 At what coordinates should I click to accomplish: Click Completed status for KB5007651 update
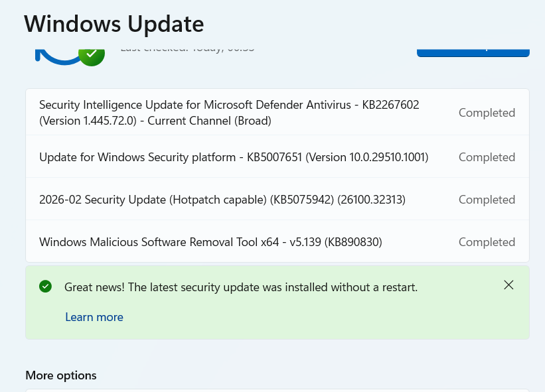[x=487, y=157]
